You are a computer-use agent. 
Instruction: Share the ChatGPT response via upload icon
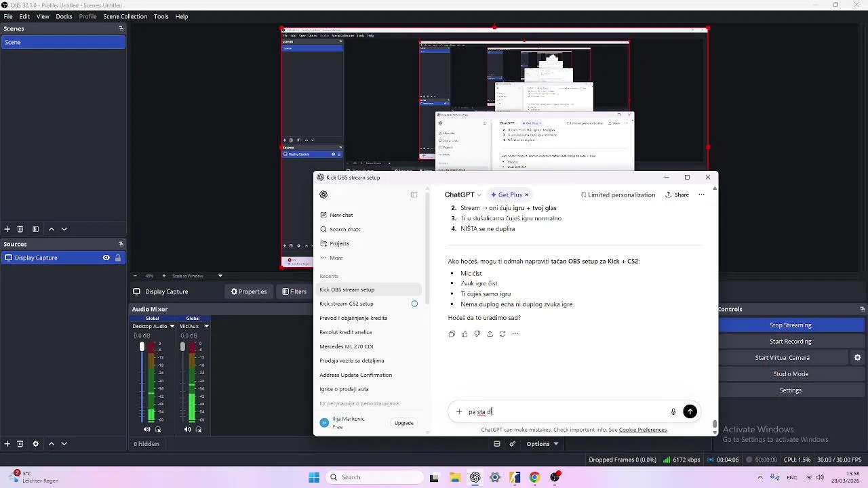click(x=490, y=333)
